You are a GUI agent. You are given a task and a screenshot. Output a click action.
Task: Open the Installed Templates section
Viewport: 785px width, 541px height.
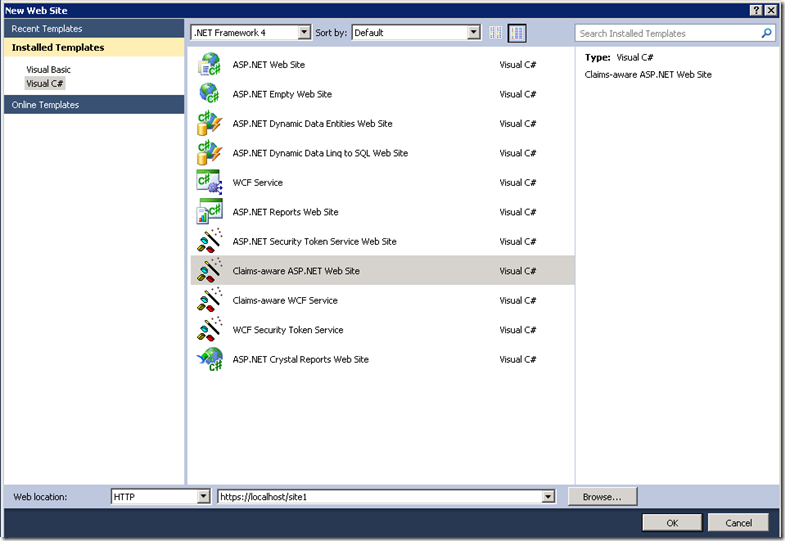94,48
